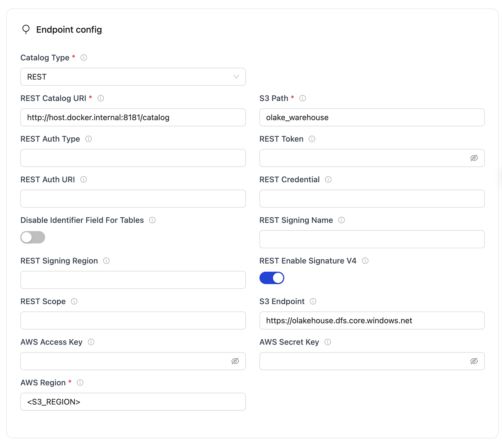
Task: Turn off REST Enable Signature V4
Action: click(x=272, y=278)
